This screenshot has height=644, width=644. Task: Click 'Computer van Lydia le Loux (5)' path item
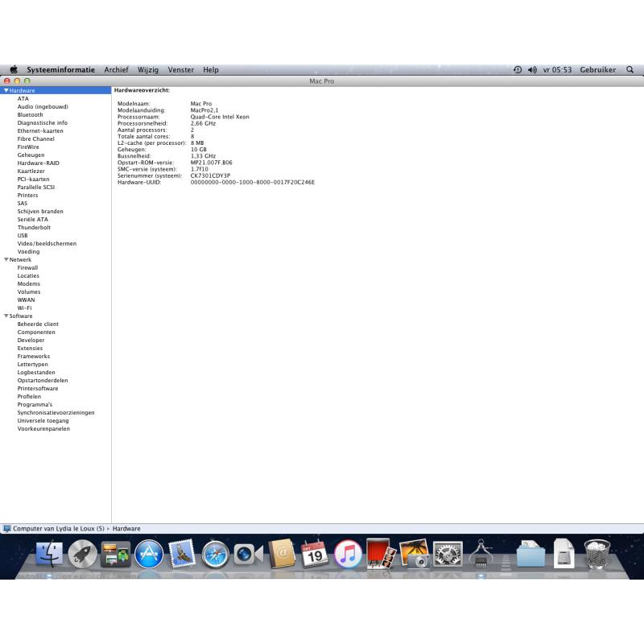point(58,529)
